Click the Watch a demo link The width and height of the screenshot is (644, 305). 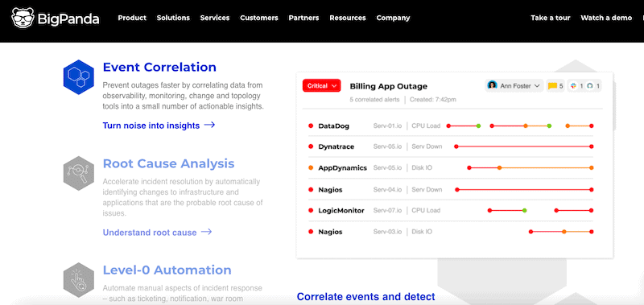tap(606, 18)
